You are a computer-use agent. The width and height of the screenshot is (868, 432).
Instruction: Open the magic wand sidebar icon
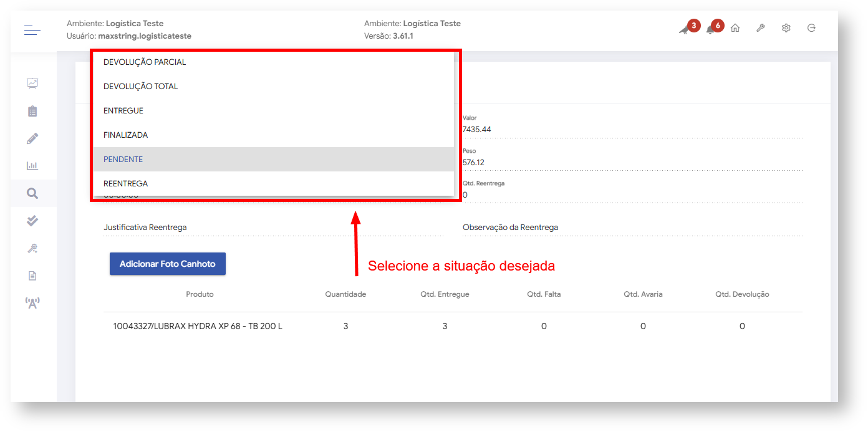coord(32,248)
